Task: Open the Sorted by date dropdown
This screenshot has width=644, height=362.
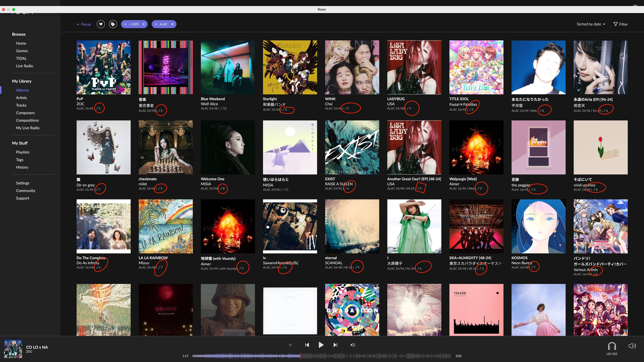Action: point(591,24)
